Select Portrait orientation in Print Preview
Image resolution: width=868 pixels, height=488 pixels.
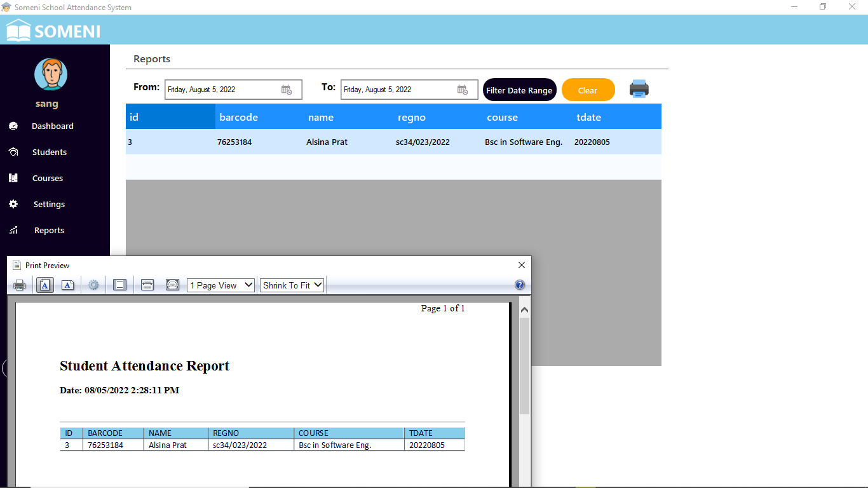point(45,285)
